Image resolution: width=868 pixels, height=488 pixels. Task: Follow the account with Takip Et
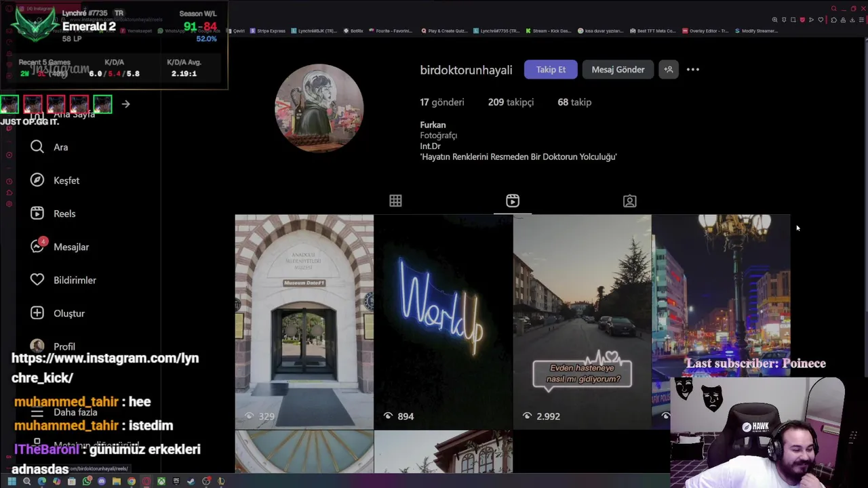point(551,69)
